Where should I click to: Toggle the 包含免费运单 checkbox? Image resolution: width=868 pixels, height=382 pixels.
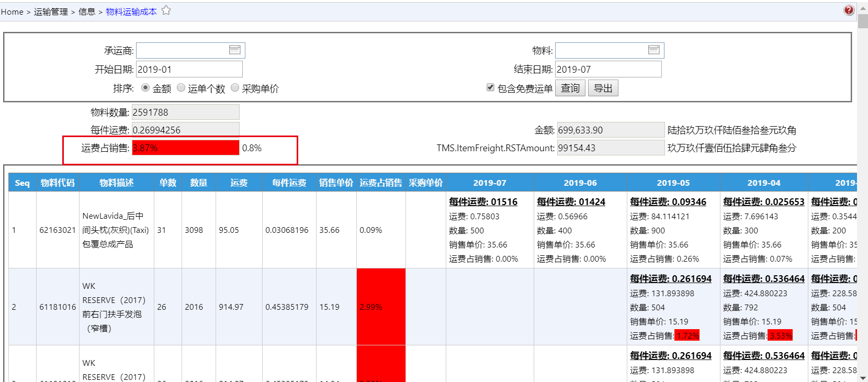(x=490, y=87)
